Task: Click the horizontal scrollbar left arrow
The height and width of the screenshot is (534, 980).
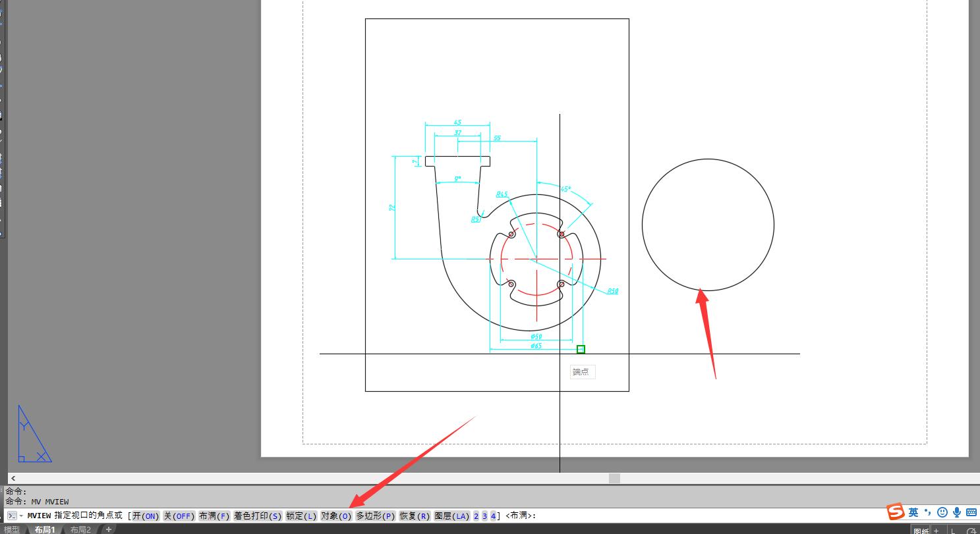Action: tap(13, 479)
